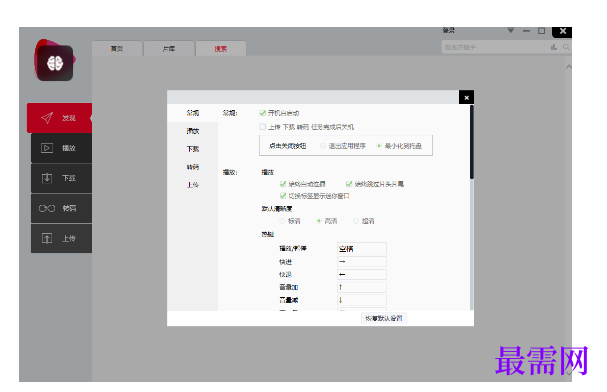Image resolution: width=607 pixels, height=392 pixels.
Task: Click the 恢复默认设置 restore defaults button
Action: point(384,318)
